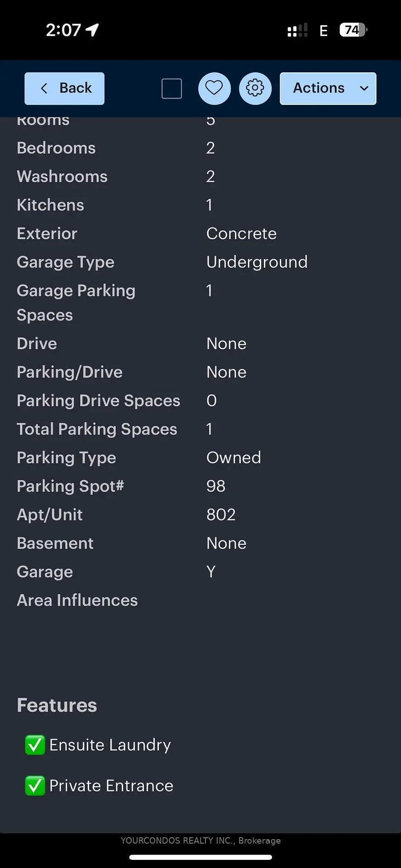Tap the green checkmark beside Private Entrance
Image resolution: width=401 pixels, height=868 pixels.
35,786
